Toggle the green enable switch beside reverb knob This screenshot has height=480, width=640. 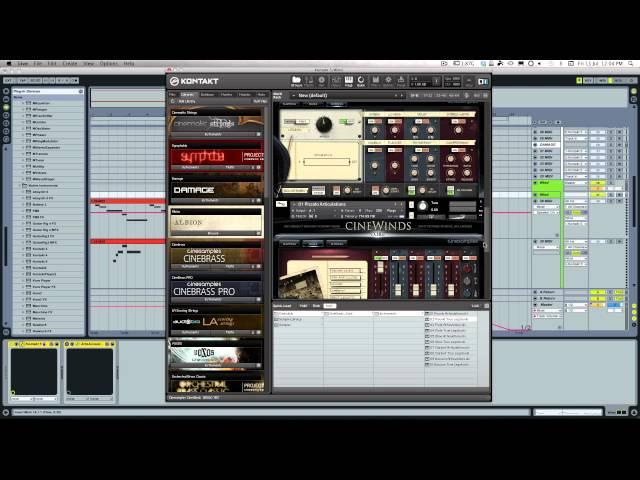tap(345, 122)
